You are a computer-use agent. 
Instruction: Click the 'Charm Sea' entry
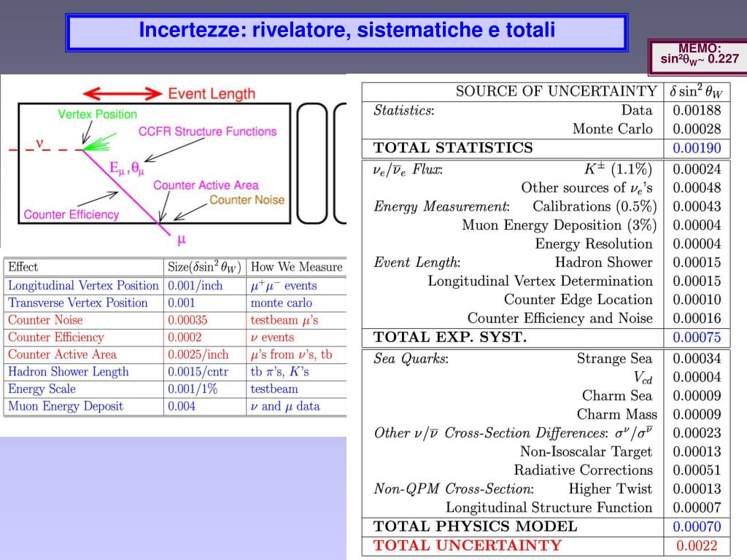point(617,396)
